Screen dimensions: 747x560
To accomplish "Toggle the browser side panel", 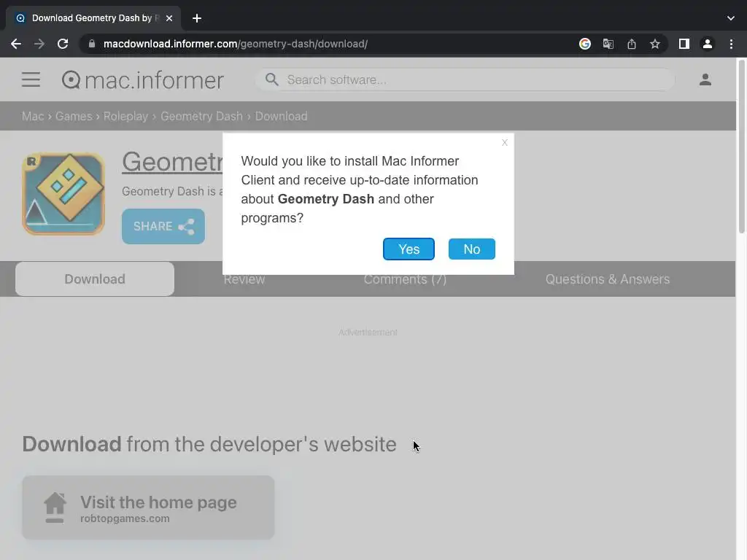I will (x=684, y=44).
